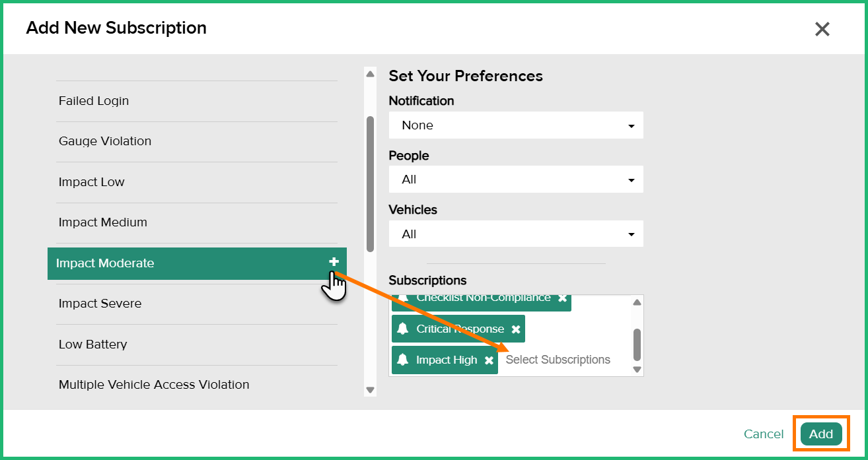The width and height of the screenshot is (868, 460).
Task: Close the Add New Subscription dialog
Action: tap(822, 28)
